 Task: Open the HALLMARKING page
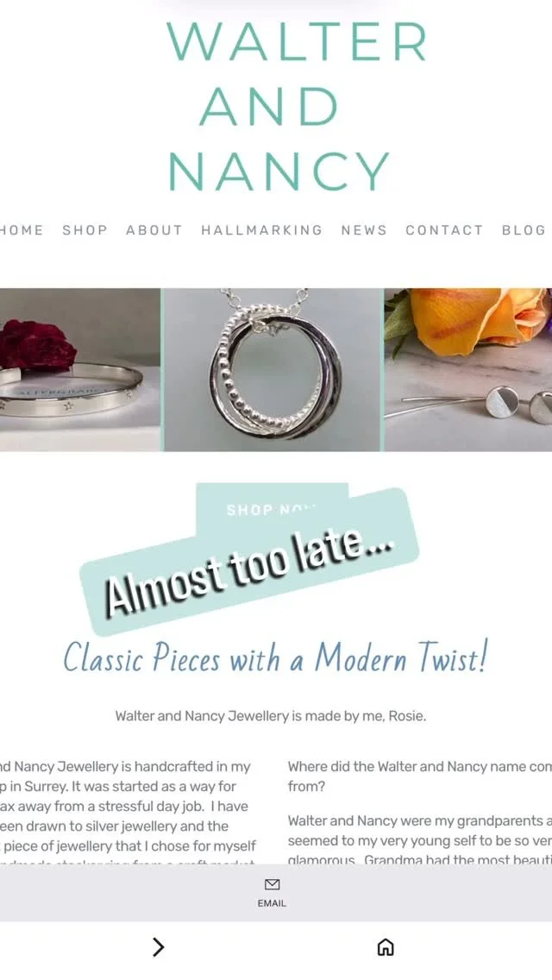[262, 230]
